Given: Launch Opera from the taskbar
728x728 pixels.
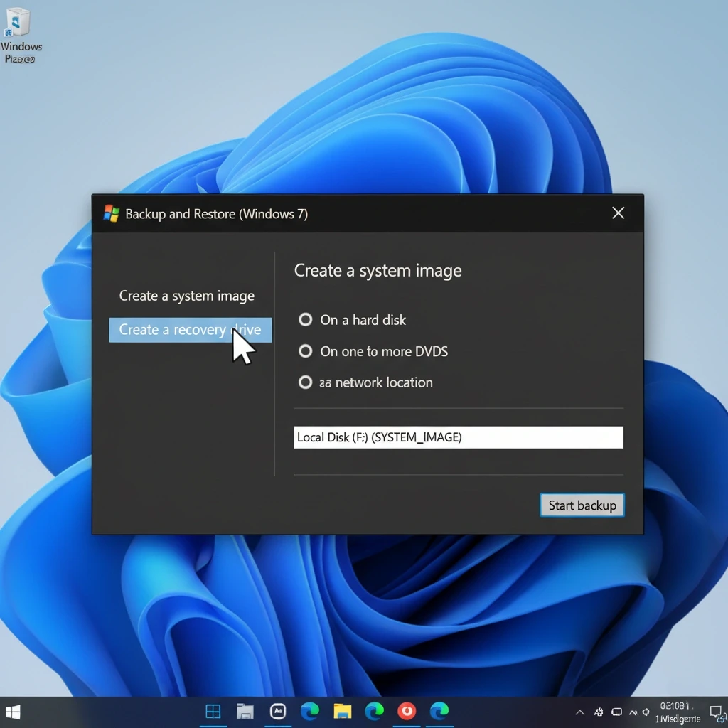Looking at the screenshot, I should [407, 711].
